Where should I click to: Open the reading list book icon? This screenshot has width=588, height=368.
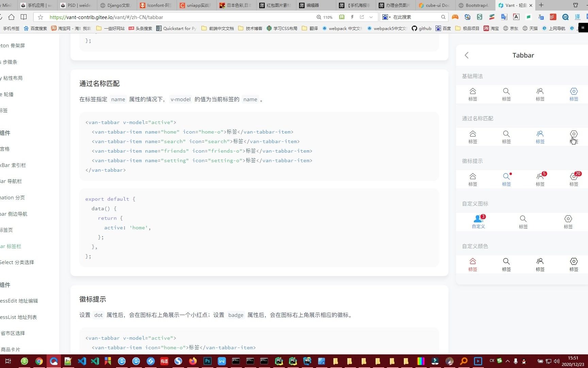pos(23,17)
